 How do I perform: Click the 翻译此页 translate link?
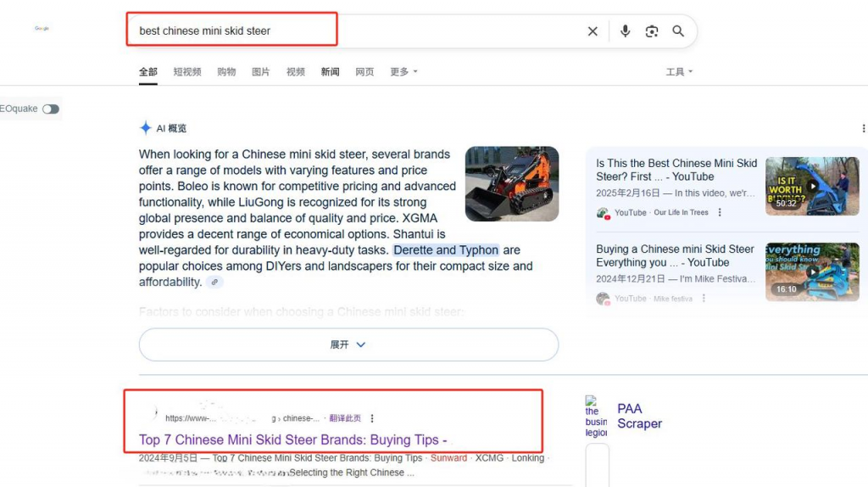(x=345, y=418)
